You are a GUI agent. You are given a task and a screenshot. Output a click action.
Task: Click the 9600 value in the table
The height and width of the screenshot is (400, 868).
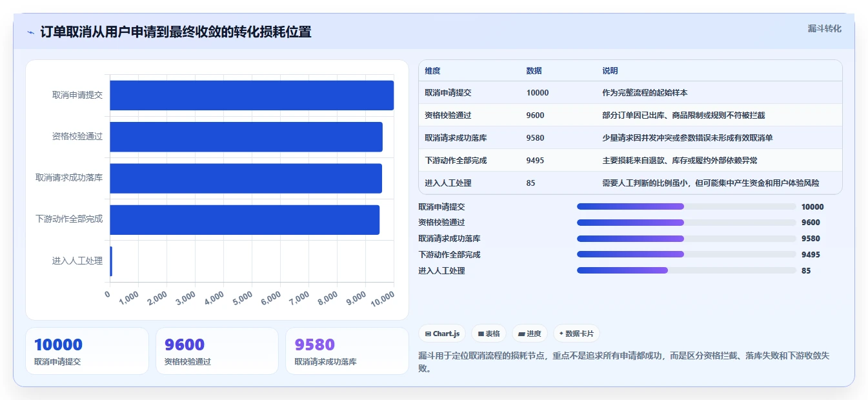point(535,115)
